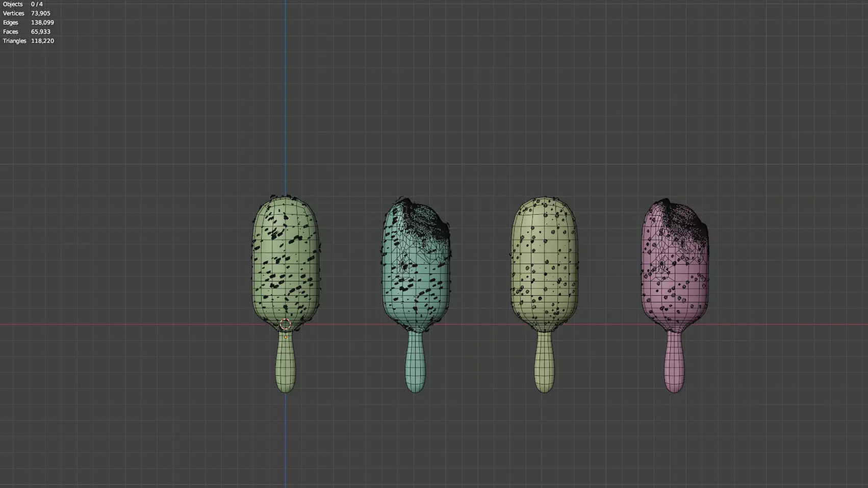Viewport: 868px width, 488px height.
Task: Click the Objects 0 / 4 statistic
Action: tap(23, 4)
